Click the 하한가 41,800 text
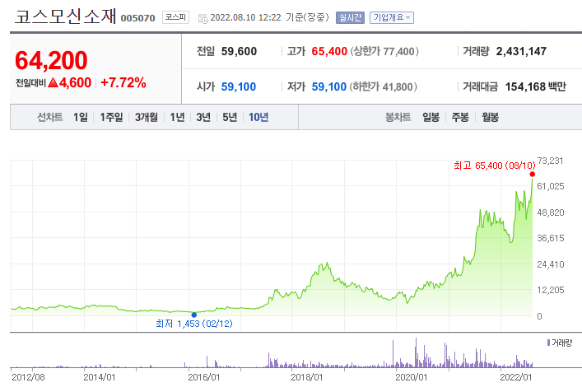This screenshot has width=582, height=392. pyautogui.click(x=383, y=86)
